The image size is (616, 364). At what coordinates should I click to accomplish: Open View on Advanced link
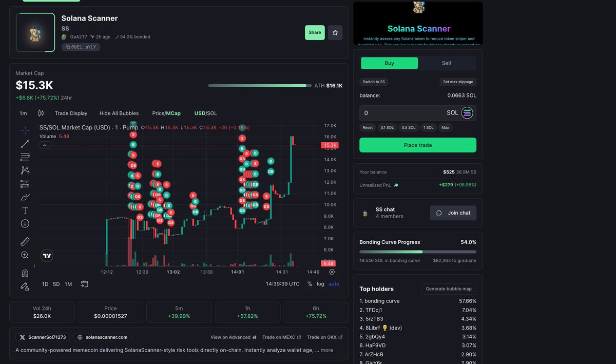(x=234, y=337)
